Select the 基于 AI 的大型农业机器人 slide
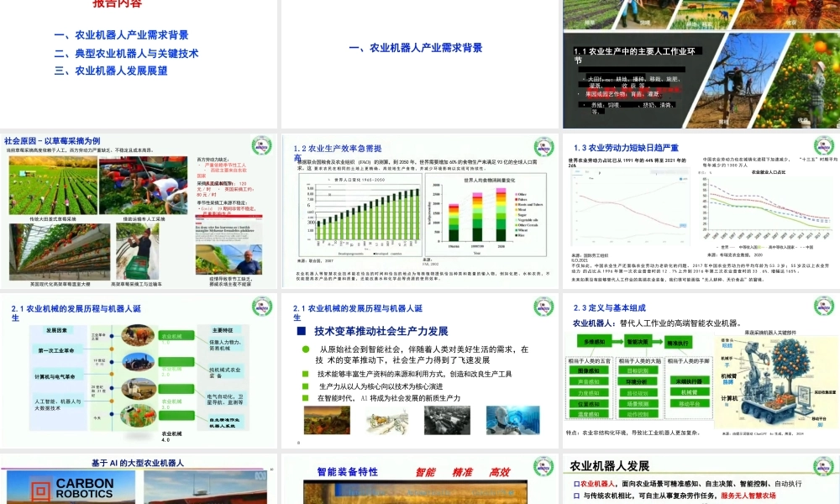 point(139,479)
